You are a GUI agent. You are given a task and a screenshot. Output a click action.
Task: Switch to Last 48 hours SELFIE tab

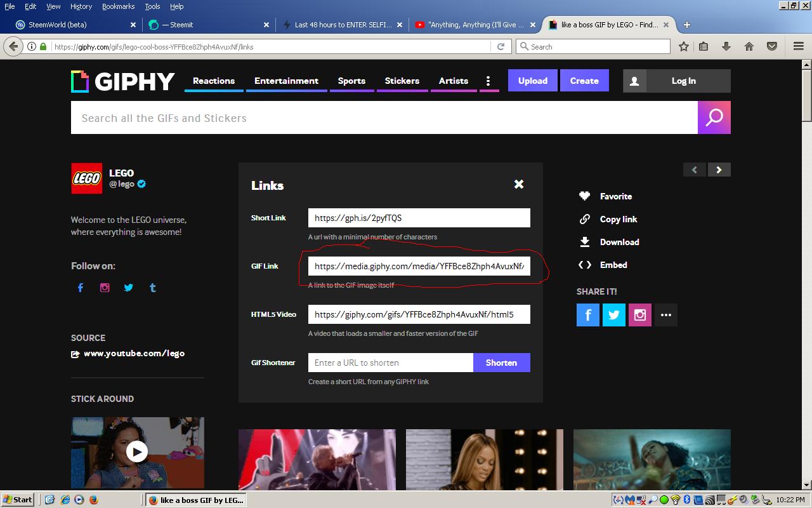coord(341,25)
